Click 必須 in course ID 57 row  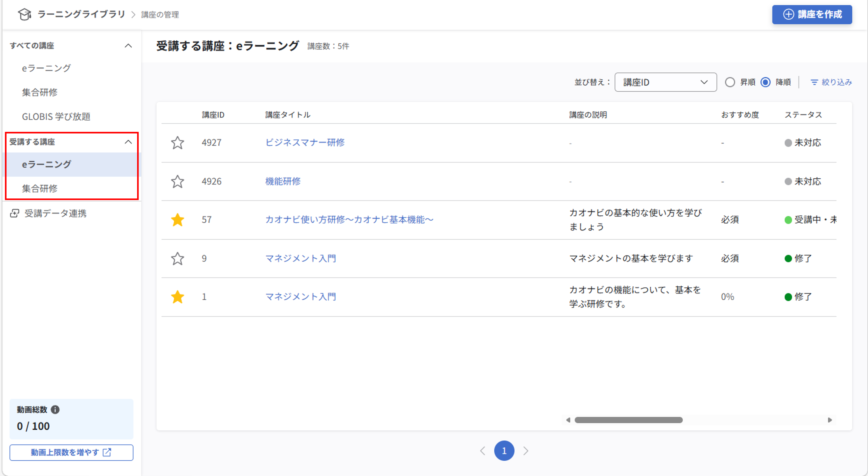tap(730, 220)
